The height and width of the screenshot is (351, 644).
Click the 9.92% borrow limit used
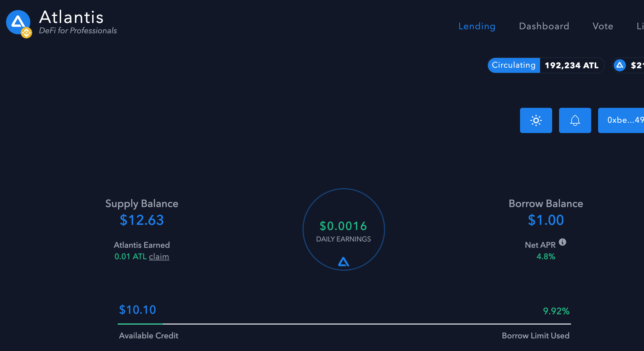pos(556,311)
